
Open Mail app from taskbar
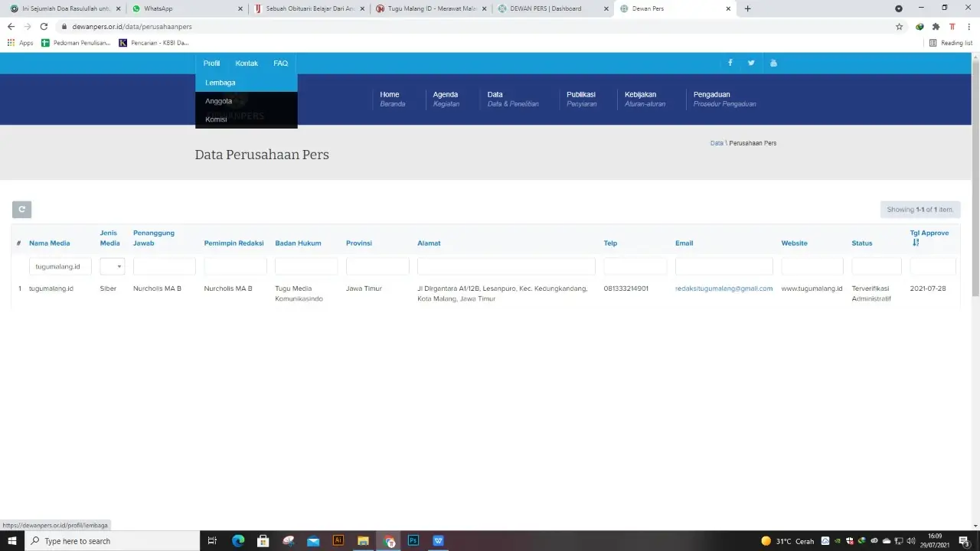click(x=313, y=540)
